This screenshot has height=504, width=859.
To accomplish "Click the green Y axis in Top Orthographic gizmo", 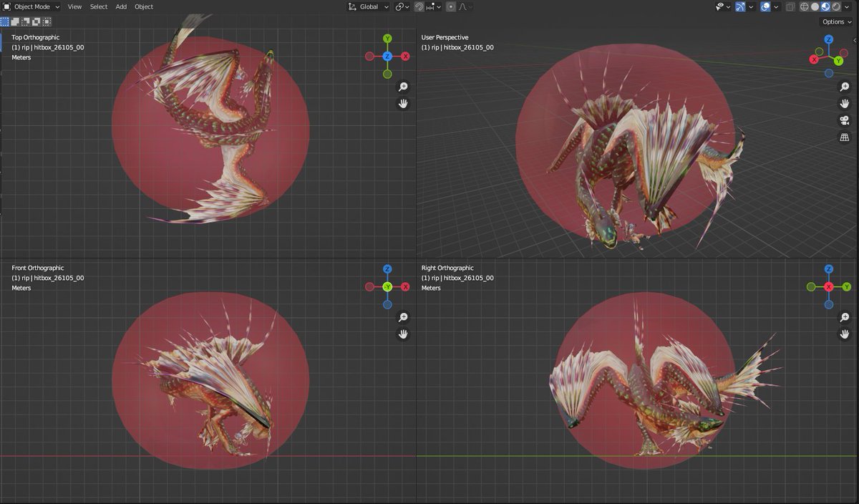I will point(387,38).
